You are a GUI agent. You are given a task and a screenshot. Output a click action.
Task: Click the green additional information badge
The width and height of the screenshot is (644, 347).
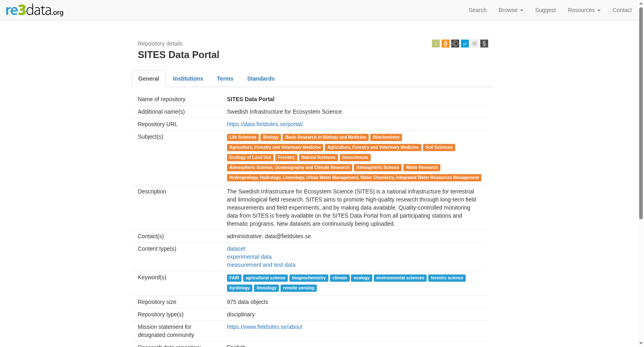436,44
